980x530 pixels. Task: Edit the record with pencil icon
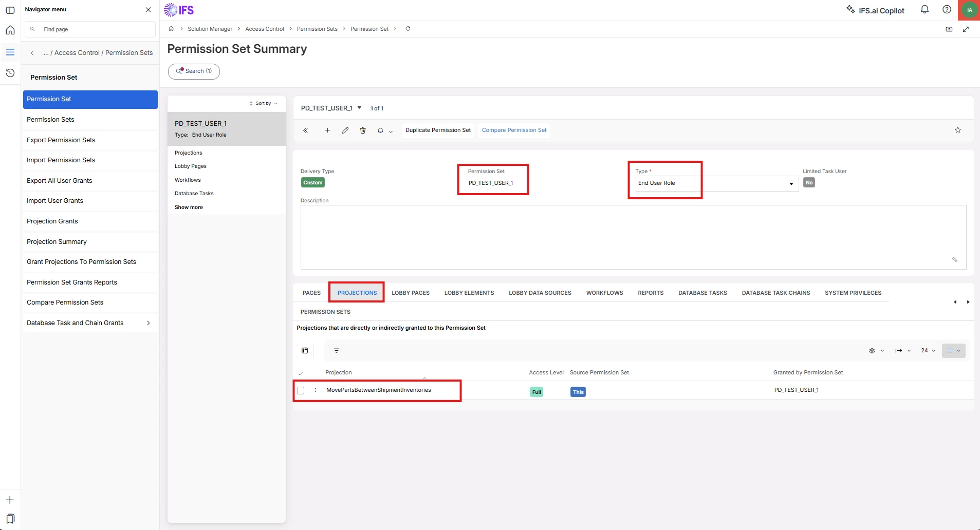(x=345, y=130)
